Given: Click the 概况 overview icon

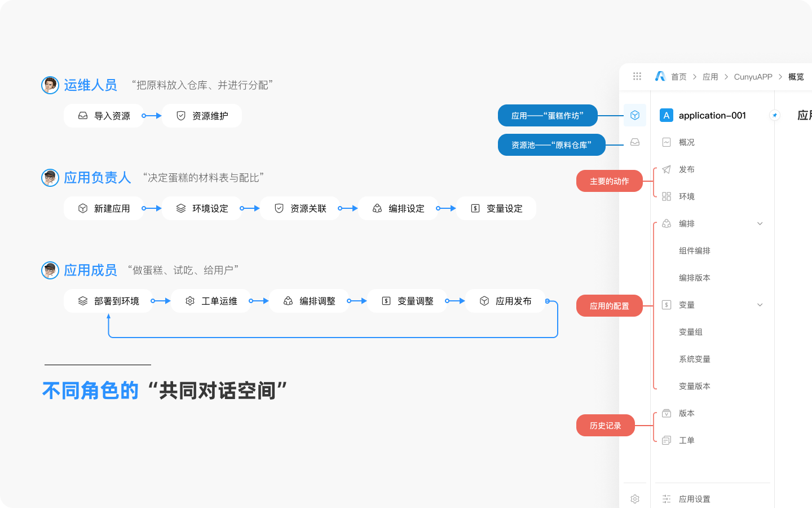Looking at the screenshot, I should (x=667, y=142).
